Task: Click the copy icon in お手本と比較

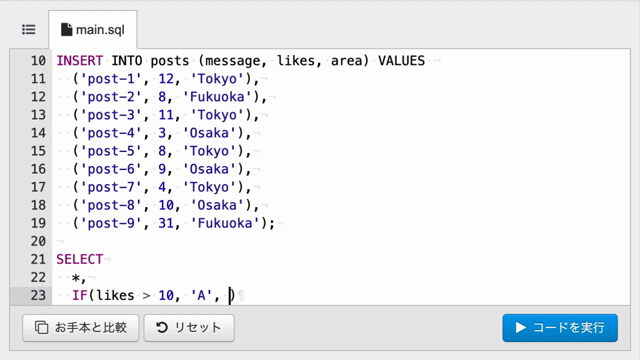Action: pos(41,327)
